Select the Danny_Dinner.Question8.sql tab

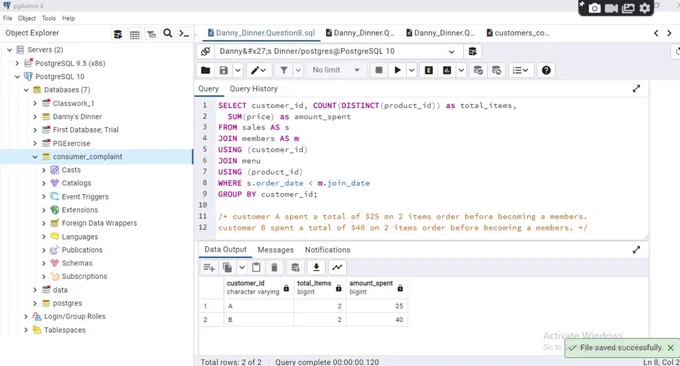point(261,33)
